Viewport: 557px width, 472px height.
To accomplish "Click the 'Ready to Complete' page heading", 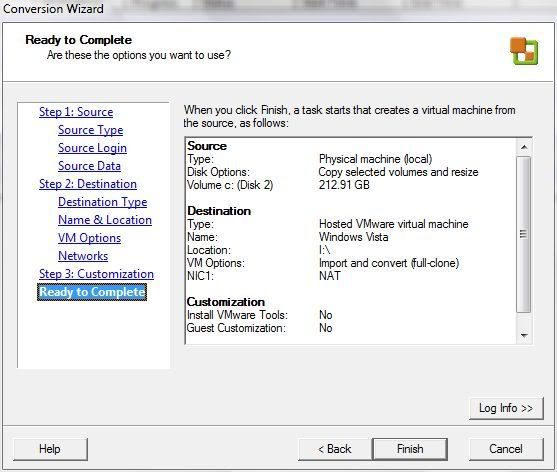I will [79, 40].
